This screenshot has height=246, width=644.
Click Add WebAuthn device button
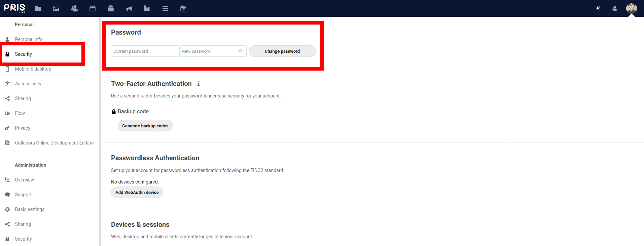coord(137,192)
